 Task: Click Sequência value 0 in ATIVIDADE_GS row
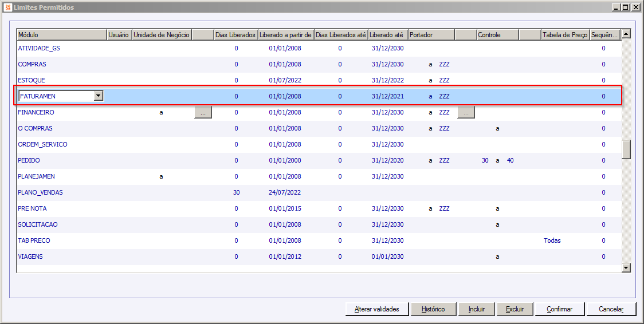[603, 49]
